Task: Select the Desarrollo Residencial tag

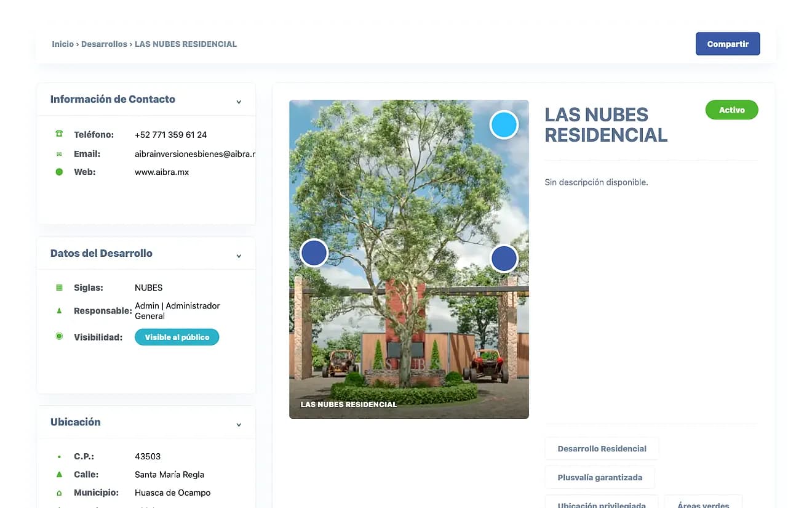Action: (x=602, y=448)
